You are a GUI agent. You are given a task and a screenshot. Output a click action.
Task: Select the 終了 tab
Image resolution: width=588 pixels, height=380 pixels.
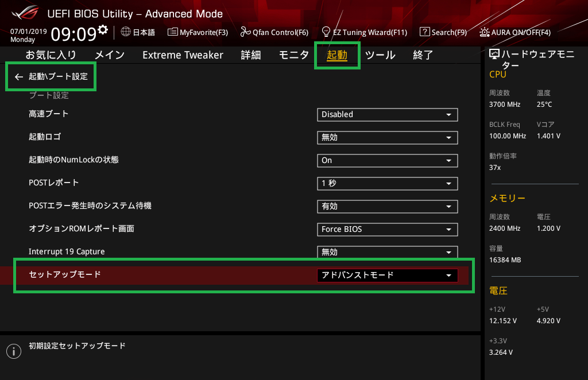pyautogui.click(x=423, y=55)
